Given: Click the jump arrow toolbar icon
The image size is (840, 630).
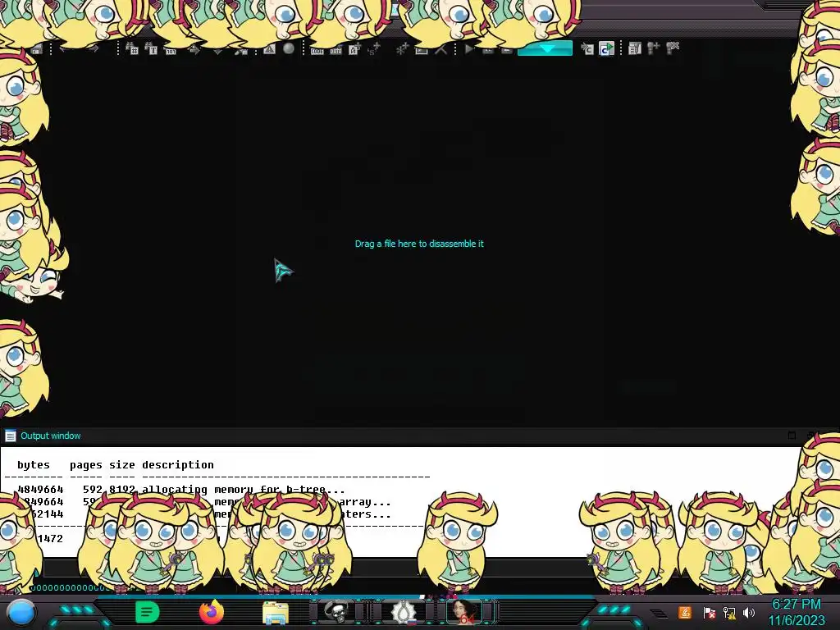Looking at the screenshot, I should coord(194,50).
